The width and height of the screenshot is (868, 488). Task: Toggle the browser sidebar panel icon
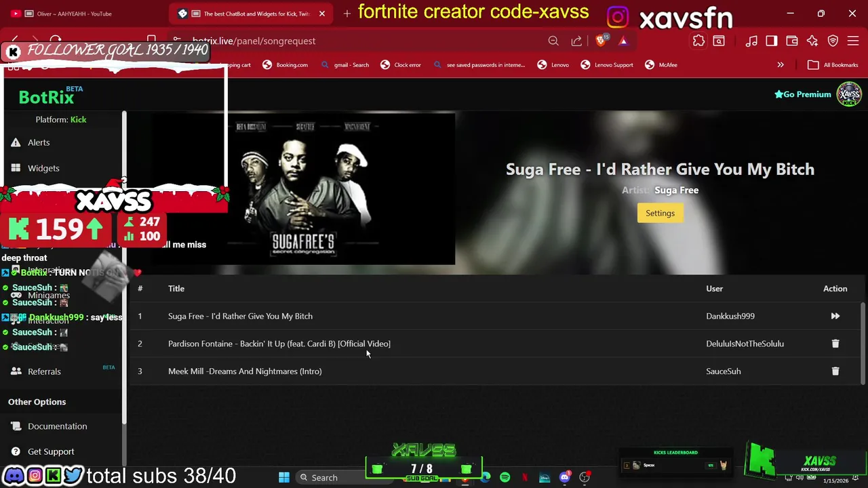[772, 41]
